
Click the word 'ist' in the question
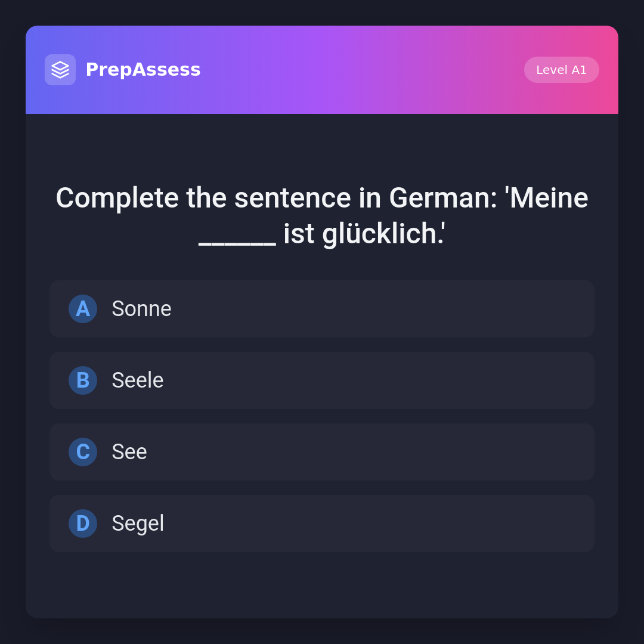(x=299, y=234)
